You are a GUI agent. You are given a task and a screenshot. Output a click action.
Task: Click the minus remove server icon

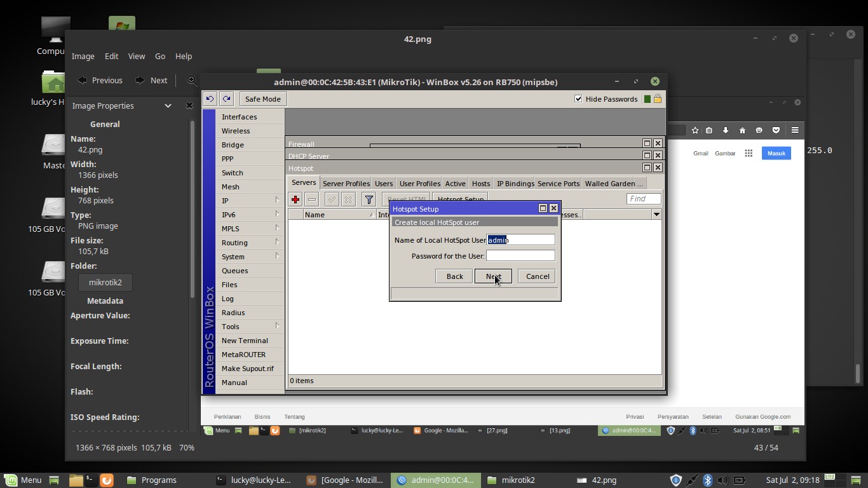click(312, 200)
